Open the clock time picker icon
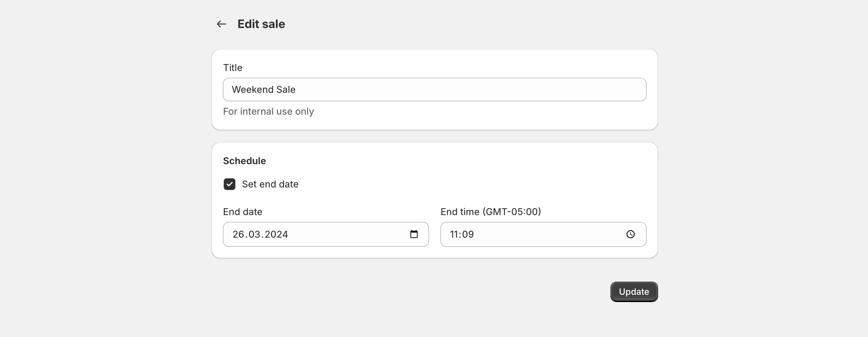 click(x=630, y=234)
